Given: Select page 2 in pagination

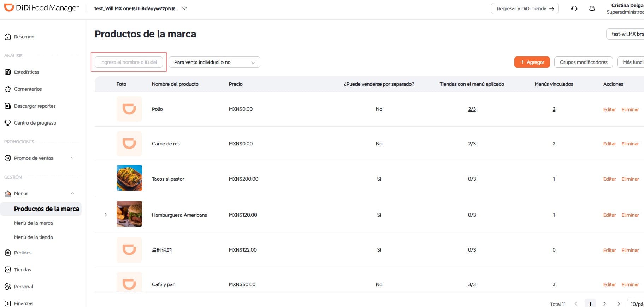Looking at the screenshot, I should tap(604, 304).
